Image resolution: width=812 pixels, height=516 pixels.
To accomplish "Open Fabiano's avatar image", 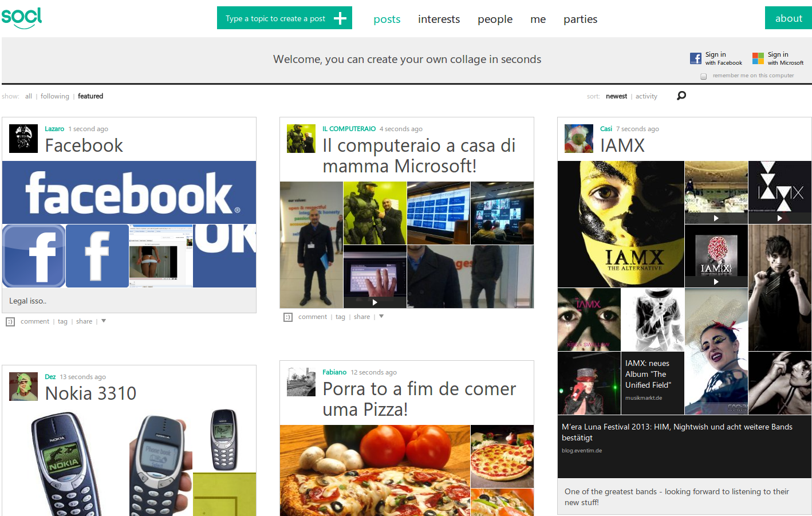I will click(x=301, y=382).
